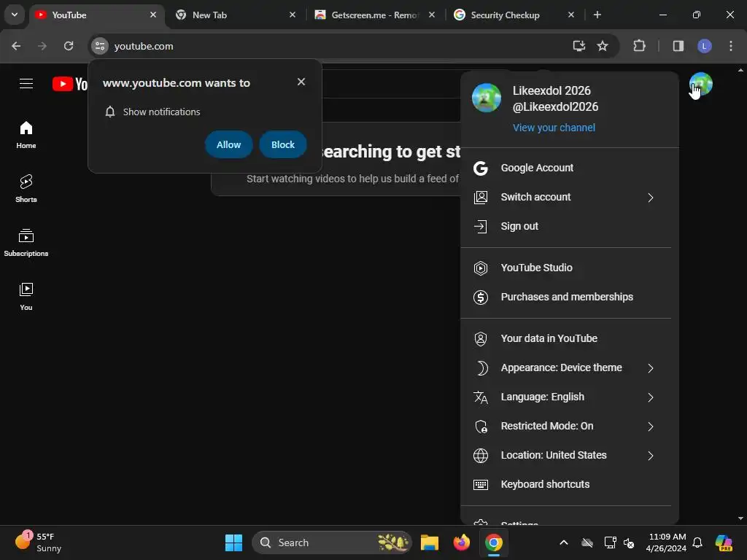
Task: Switch to the Getscreen.me tab
Action: point(376,15)
